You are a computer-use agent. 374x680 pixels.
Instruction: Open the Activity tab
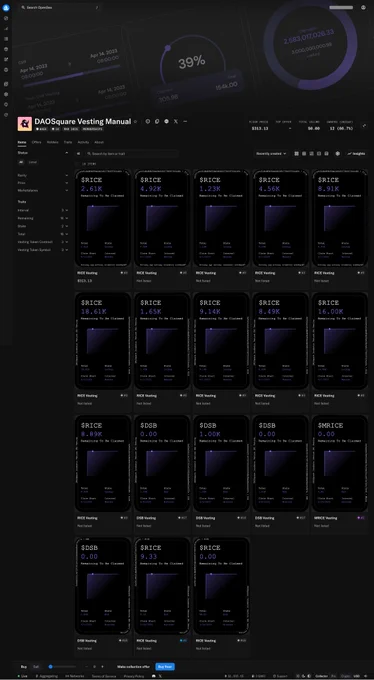click(x=83, y=142)
